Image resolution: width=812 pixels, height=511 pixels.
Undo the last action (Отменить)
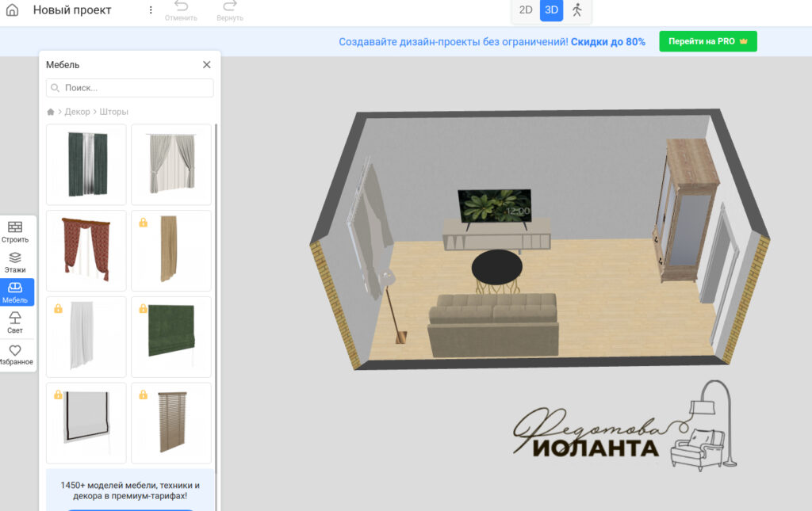click(x=181, y=11)
